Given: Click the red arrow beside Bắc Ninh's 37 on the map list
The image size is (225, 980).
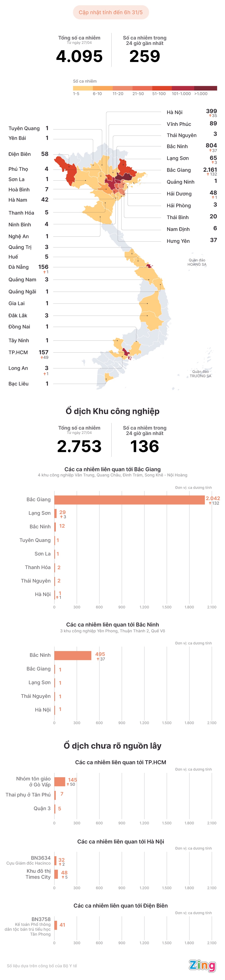Looking at the screenshot, I should point(210,151).
